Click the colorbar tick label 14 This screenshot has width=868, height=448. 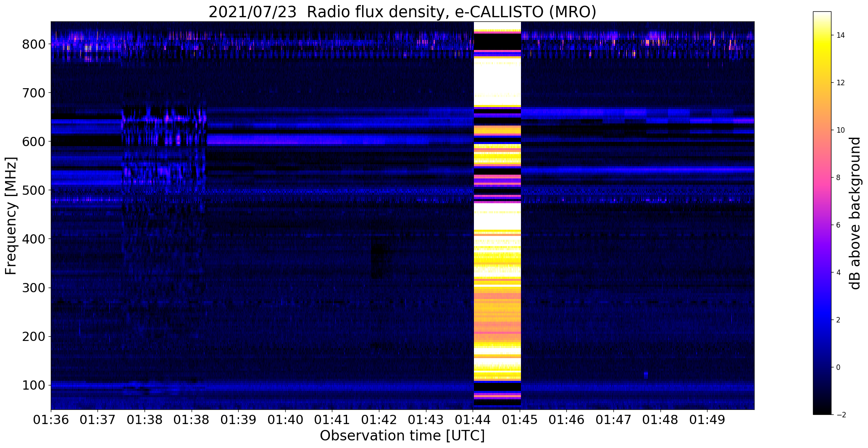tap(840, 35)
